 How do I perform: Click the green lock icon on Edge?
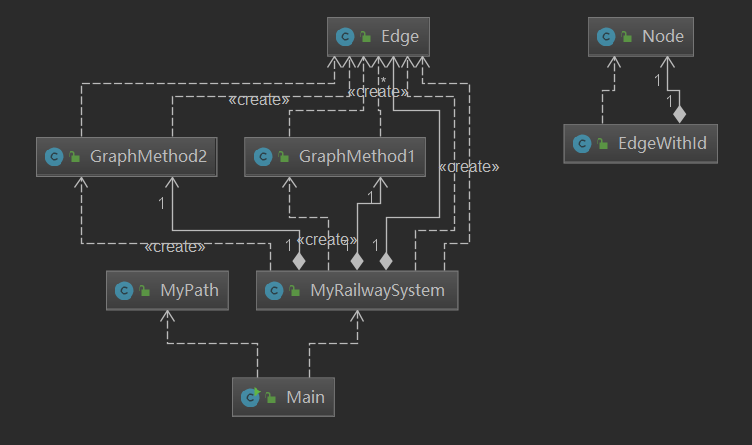(x=366, y=38)
